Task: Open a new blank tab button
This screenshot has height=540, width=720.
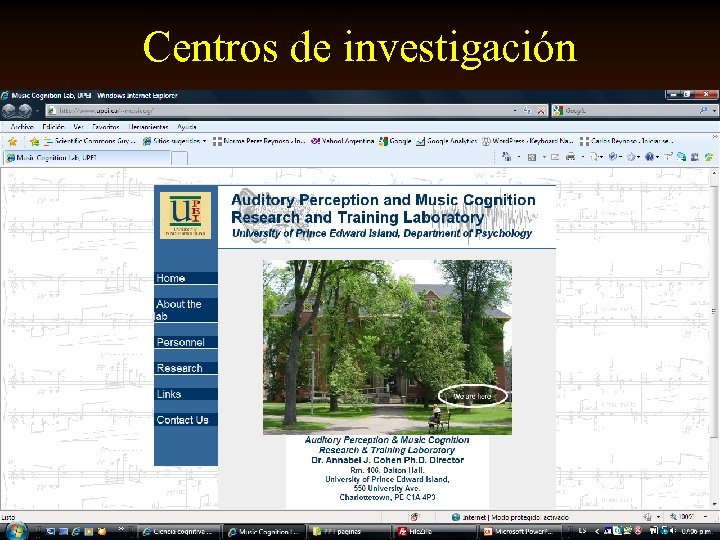Action: [x=179, y=158]
